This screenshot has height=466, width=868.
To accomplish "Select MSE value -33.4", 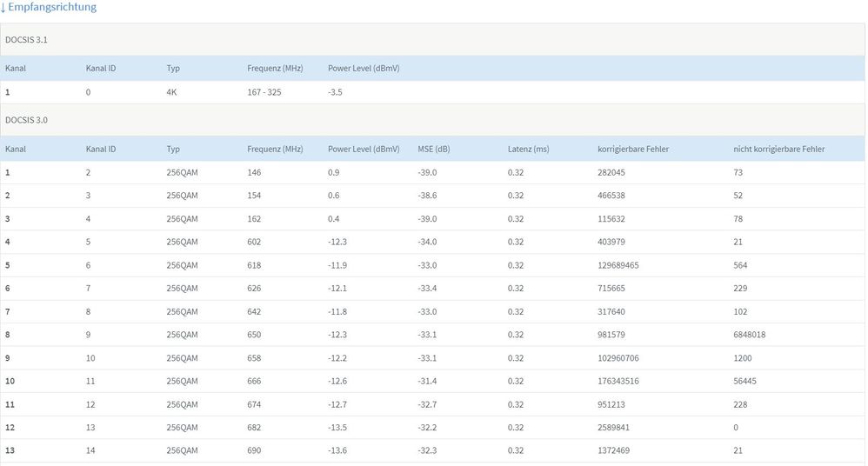I will point(427,289).
